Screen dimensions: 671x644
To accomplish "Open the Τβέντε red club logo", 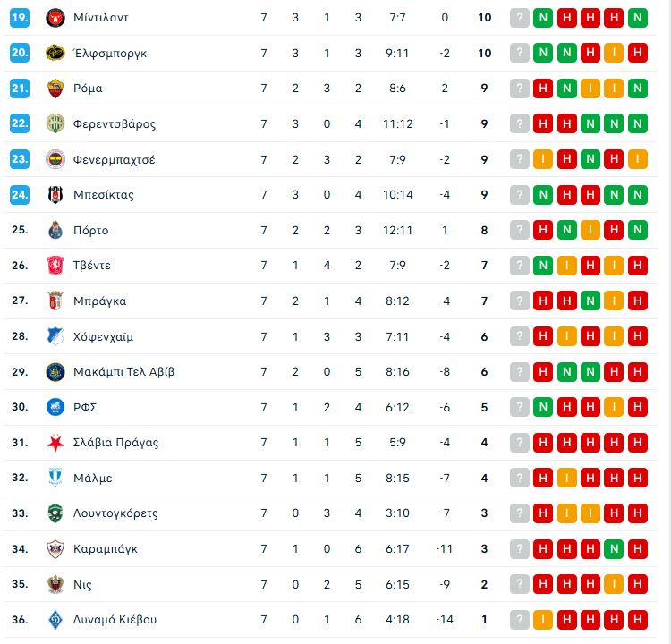I will (55, 266).
